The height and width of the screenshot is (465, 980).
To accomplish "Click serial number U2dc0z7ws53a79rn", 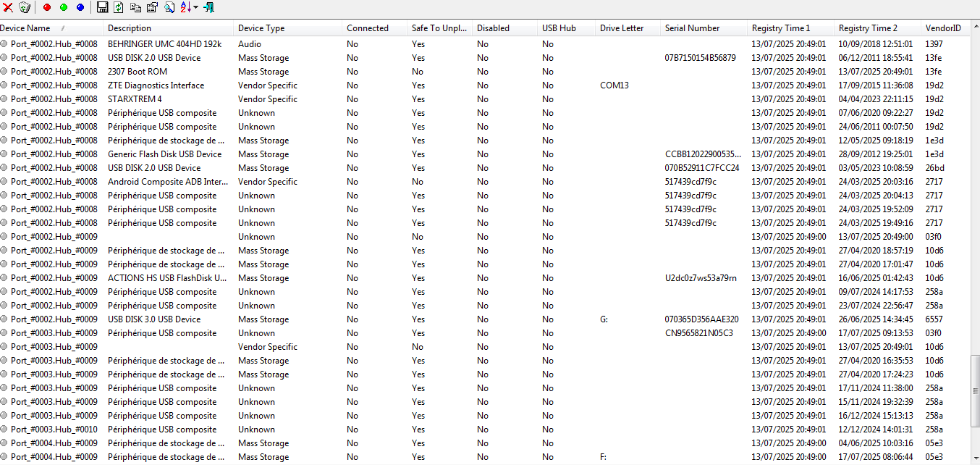I will (701, 277).
